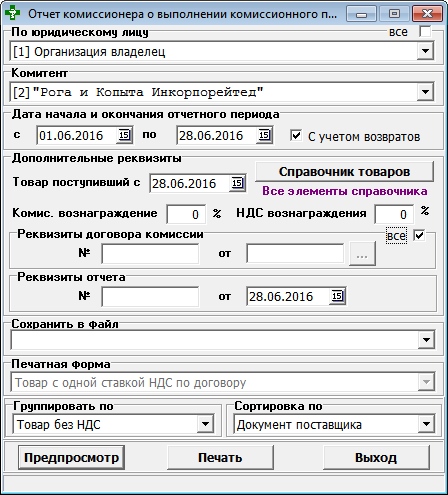Open the 'Сохранить в файл' dropdown
This screenshot has height=495, width=448.
[x=426, y=340]
